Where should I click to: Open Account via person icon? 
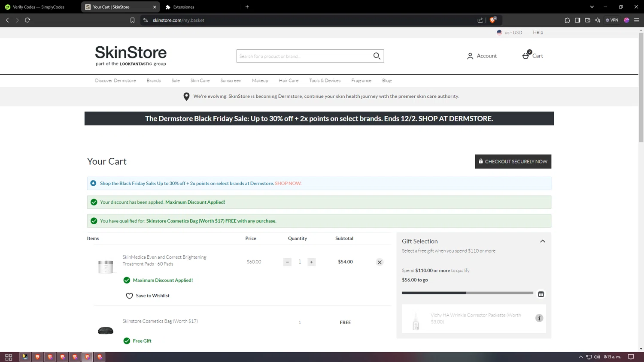(x=470, y=56)
